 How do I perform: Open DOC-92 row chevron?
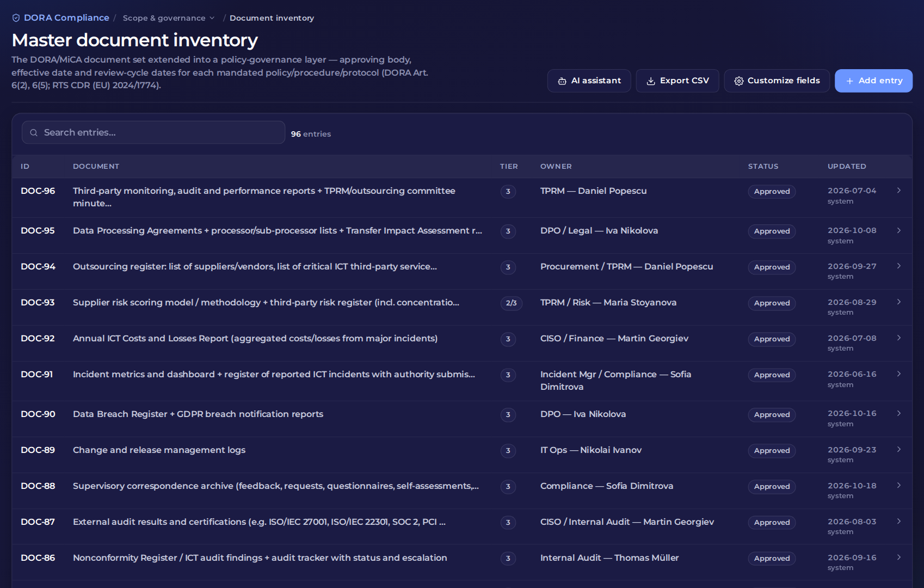[x=899, y=338]
